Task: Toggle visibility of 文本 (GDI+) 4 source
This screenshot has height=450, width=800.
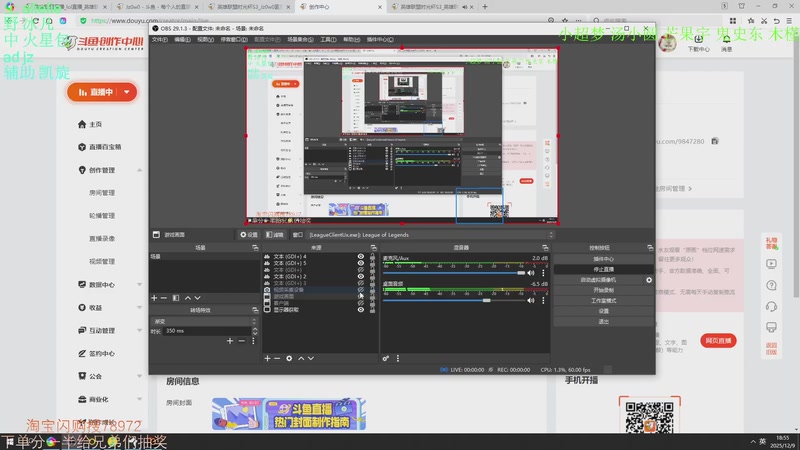Action: 361,257
